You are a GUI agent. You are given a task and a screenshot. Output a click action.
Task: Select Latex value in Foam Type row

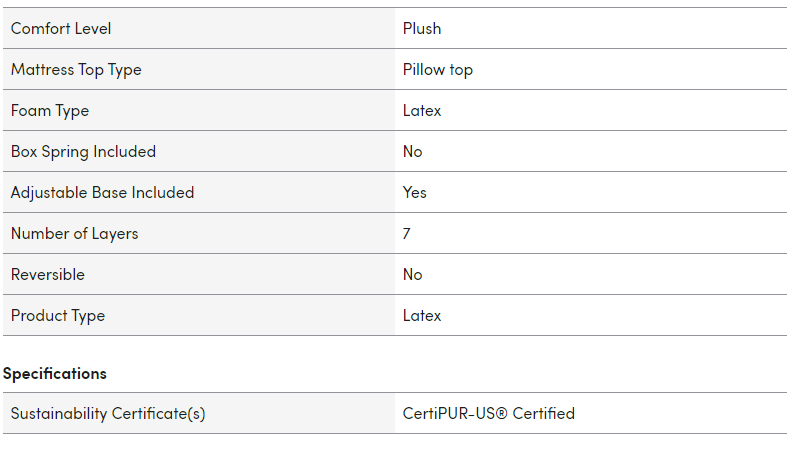[421, 110]
